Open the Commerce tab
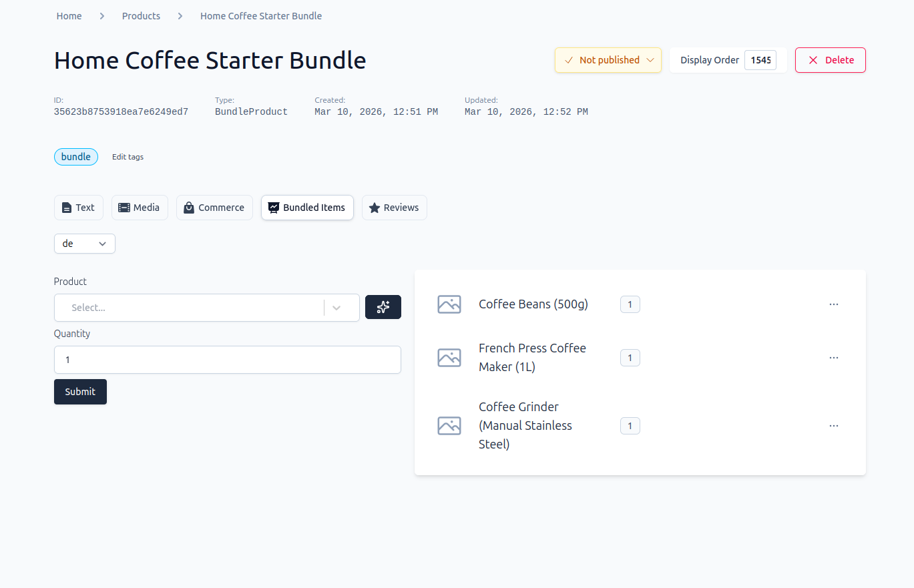914x588 pixels. pyautogui.click(x=214, y=208)
